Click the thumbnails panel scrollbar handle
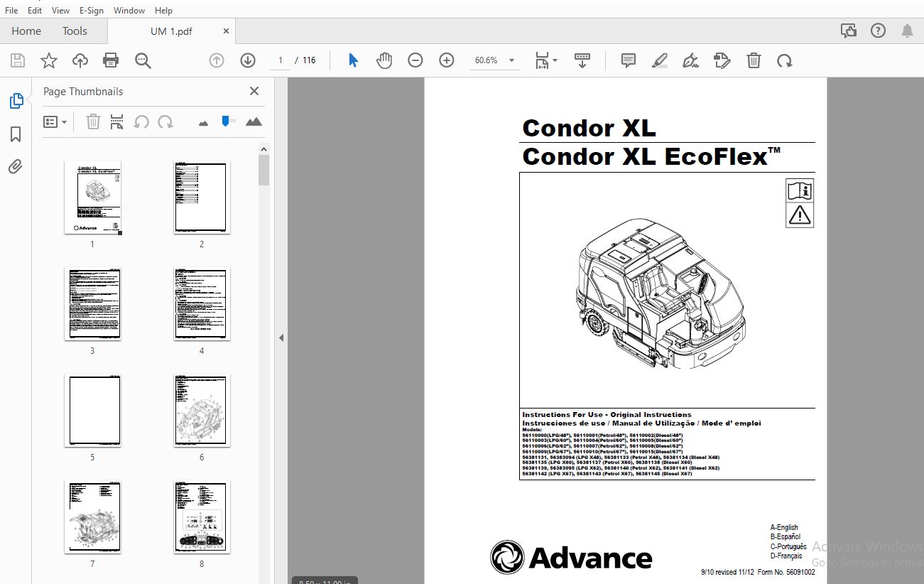This screenshot has width=924, height=584. (263, 171)
